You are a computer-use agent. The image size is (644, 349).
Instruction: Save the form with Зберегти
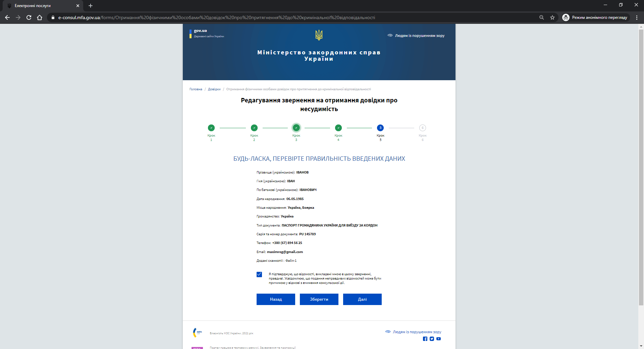(319, 299)
